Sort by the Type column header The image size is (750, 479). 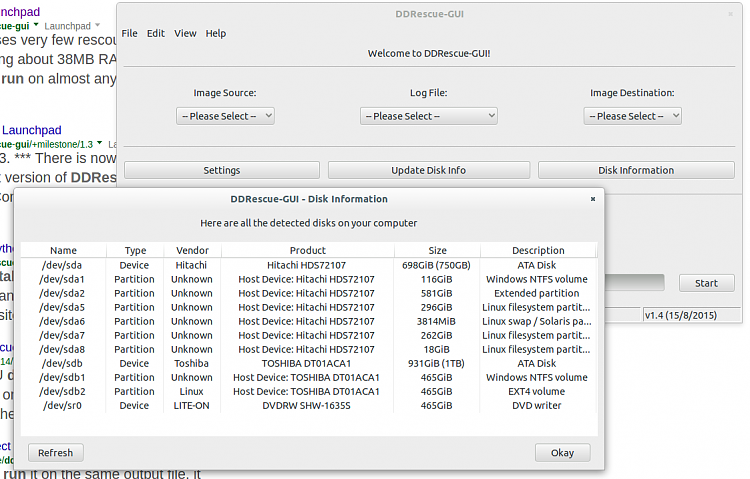pyautogui.click(x=135, y=250)
